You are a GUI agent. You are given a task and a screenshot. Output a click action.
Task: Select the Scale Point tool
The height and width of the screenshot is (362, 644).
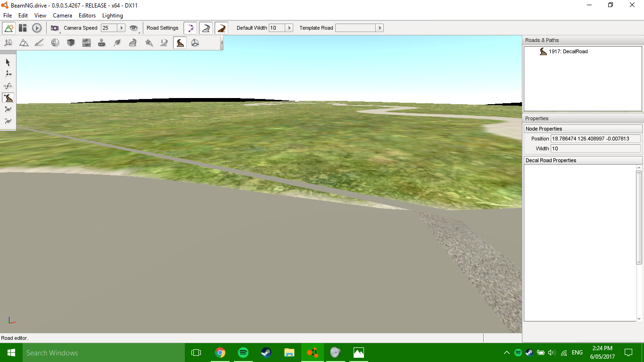tap(8, 86)
